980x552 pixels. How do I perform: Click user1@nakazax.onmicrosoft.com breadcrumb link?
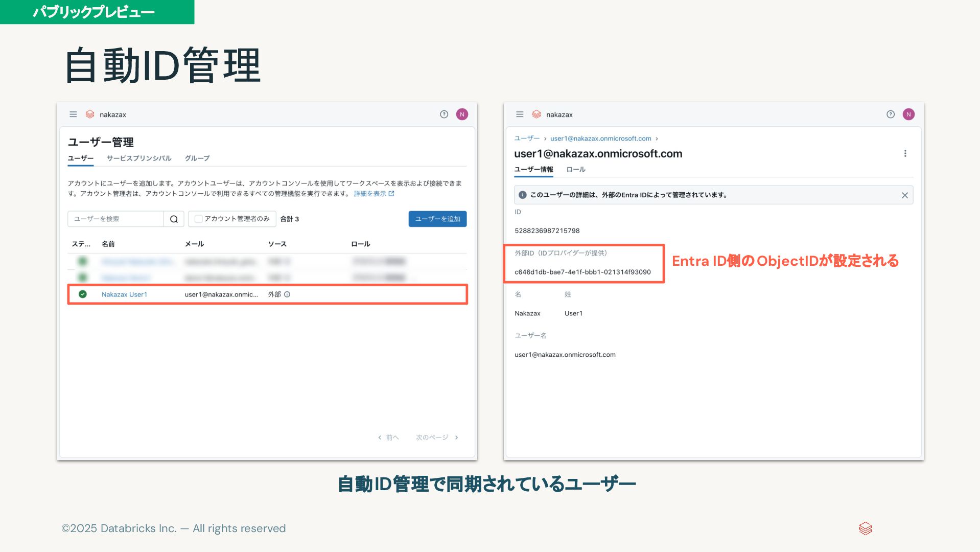600,139
